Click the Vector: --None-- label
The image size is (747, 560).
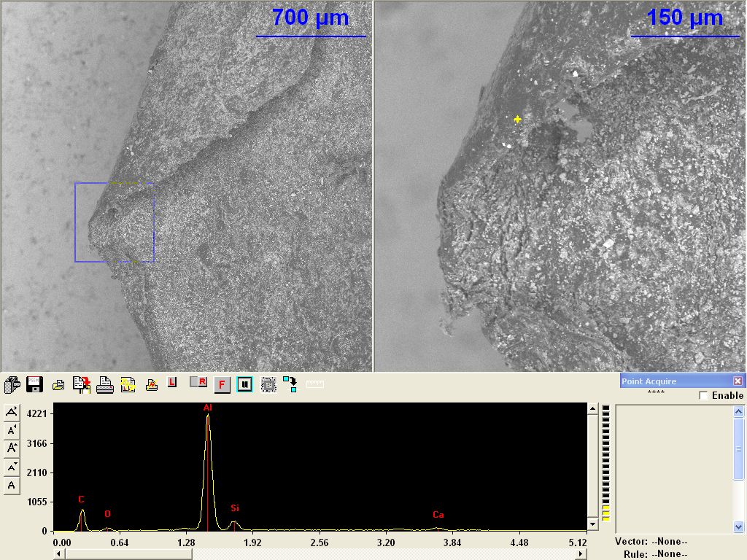(651, 542)
